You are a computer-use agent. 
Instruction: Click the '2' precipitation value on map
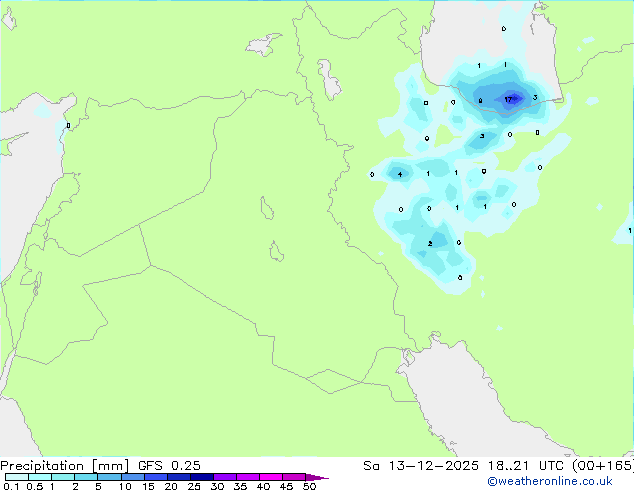click(x=430, y=243)
